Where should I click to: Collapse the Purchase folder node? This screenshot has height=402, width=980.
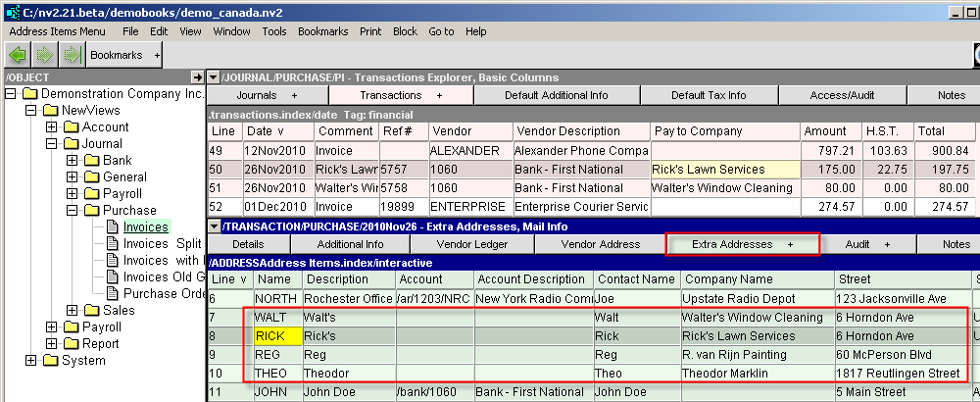coord(72,211)
